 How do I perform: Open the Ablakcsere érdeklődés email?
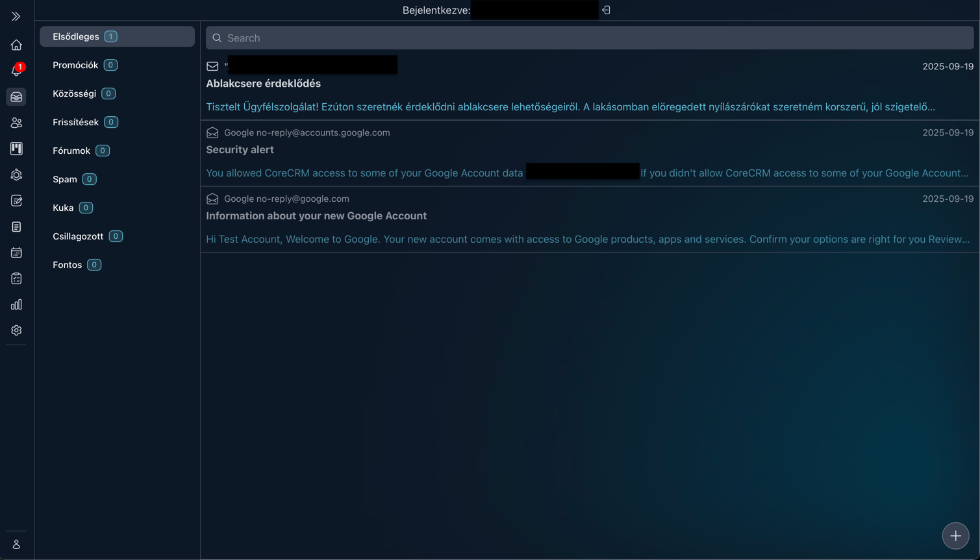click(264, 84)
